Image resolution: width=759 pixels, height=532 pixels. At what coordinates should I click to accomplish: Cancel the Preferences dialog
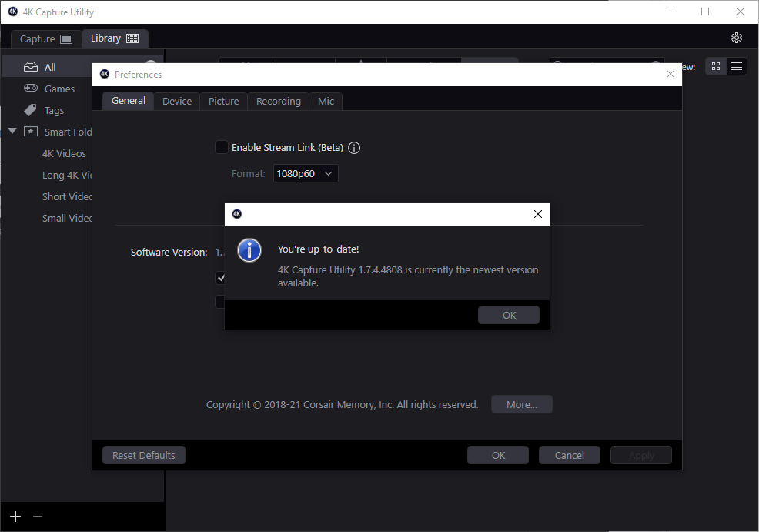point(570,455)
